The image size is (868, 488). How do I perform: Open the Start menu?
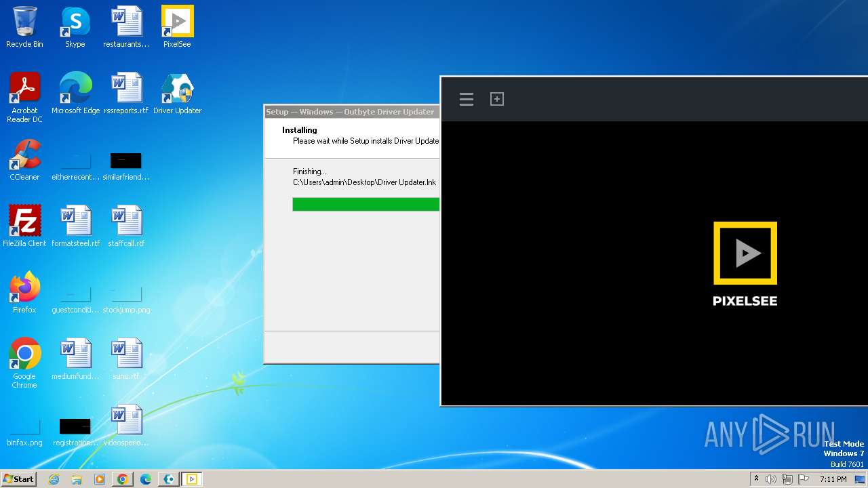(19, 479)
